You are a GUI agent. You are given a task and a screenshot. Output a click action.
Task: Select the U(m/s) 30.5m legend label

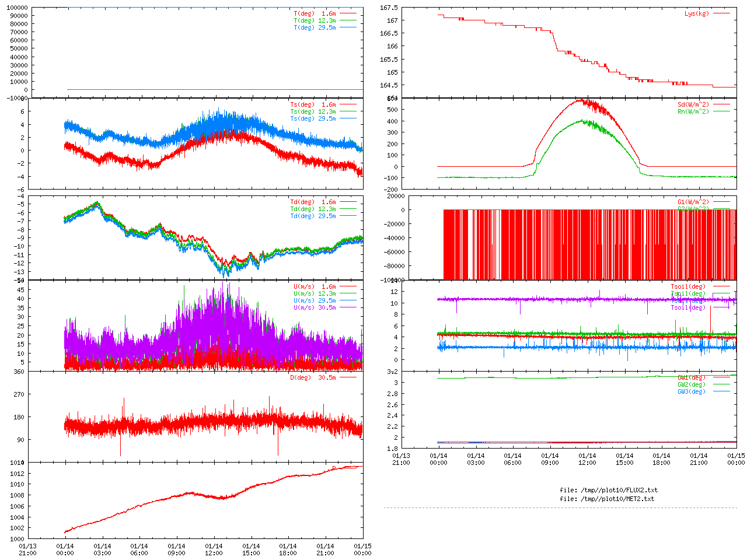[x=315, y=307]
